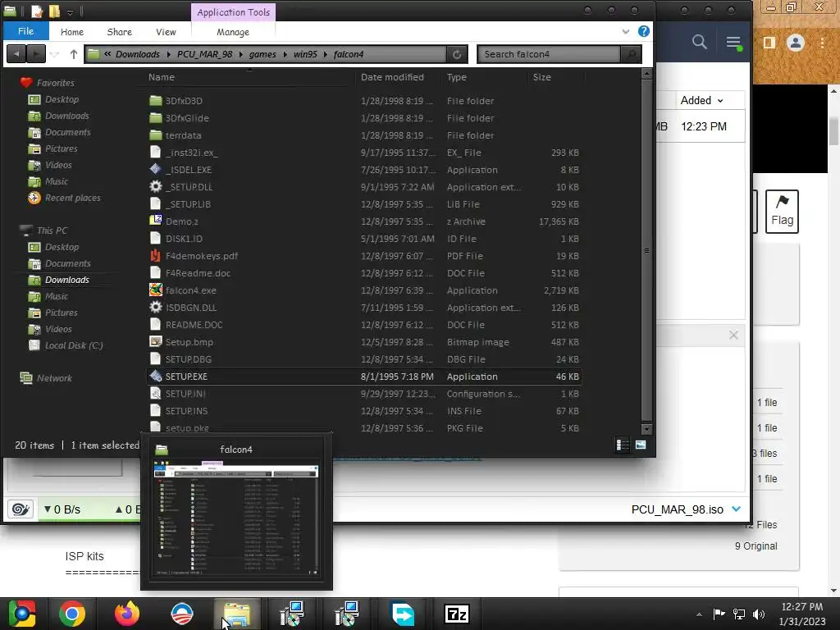Select the SETUP.EXE installer icon
The width and height of the screenshot is (840, 630).
(x=155, y=376)
